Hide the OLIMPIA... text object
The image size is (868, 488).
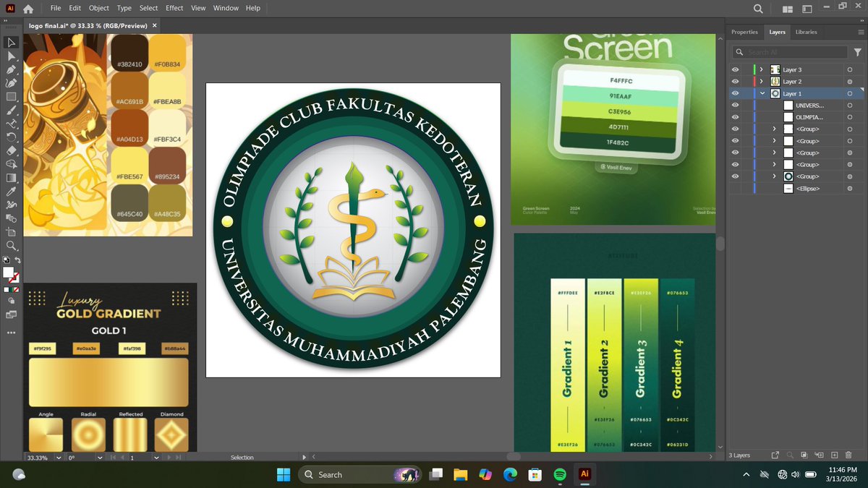pos(735,117)
